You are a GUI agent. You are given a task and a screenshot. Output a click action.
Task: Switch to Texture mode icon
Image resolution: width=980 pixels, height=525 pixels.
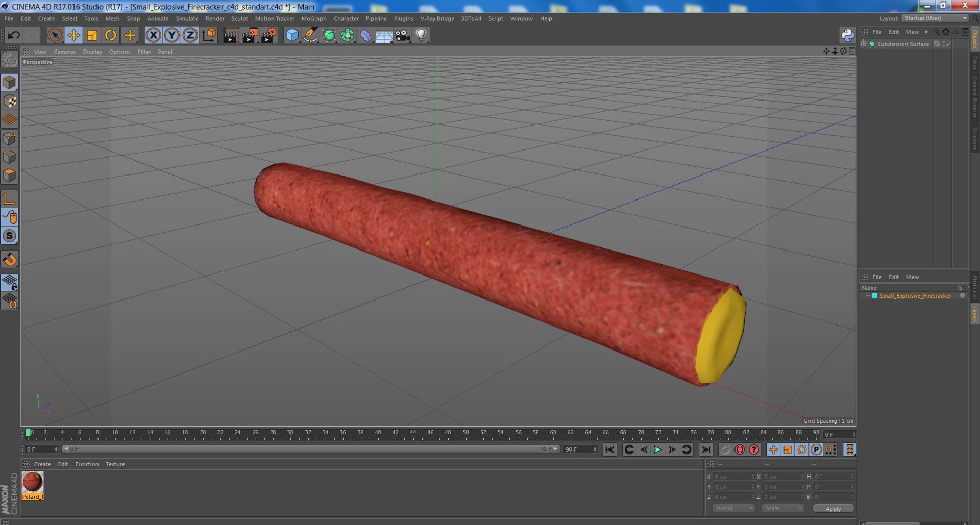pyautogui.click(x=10, y=102)
